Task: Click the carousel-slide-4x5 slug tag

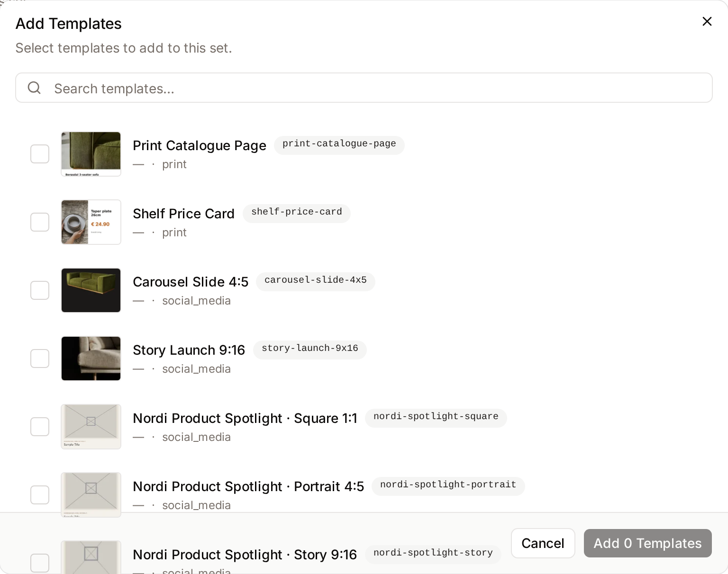Action: 316,281
